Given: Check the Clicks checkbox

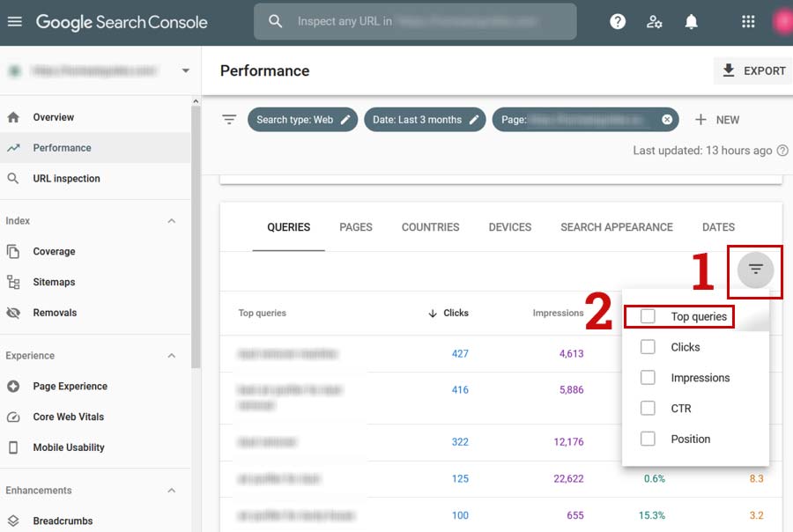Looking at the screenshot, I should 648,347.
